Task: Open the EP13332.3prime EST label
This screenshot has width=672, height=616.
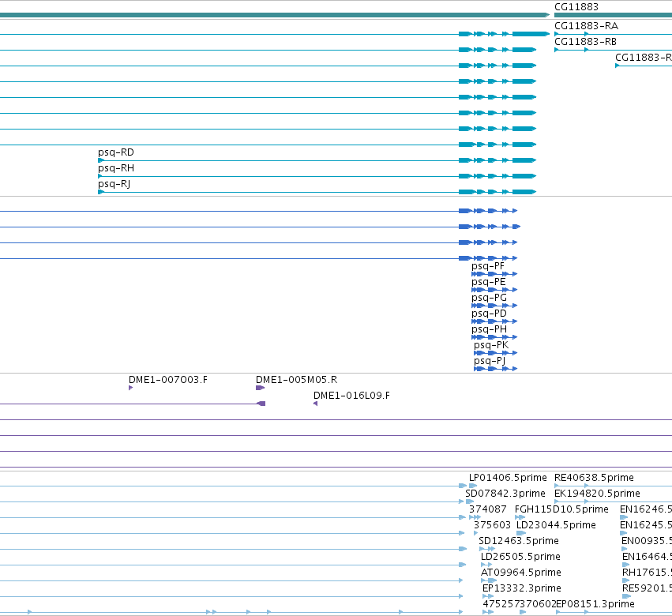Action: click(x=522, y=588)
